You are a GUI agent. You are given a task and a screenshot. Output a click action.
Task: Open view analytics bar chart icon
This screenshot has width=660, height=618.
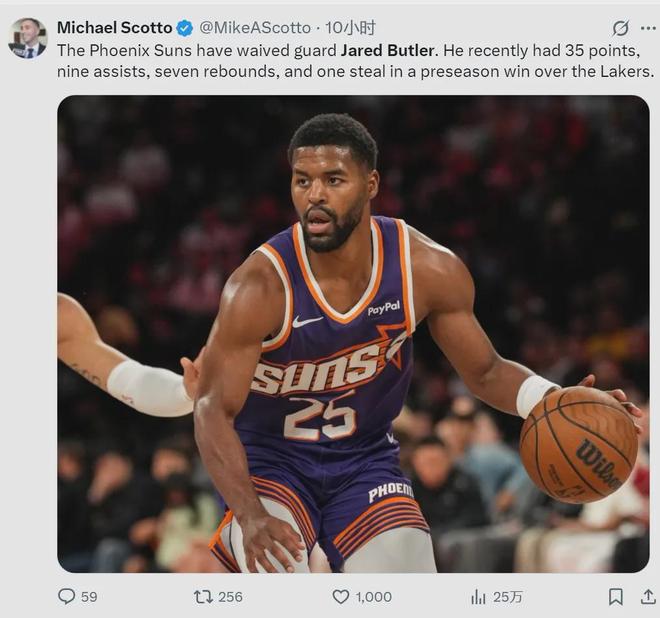(x=478, y=597)
